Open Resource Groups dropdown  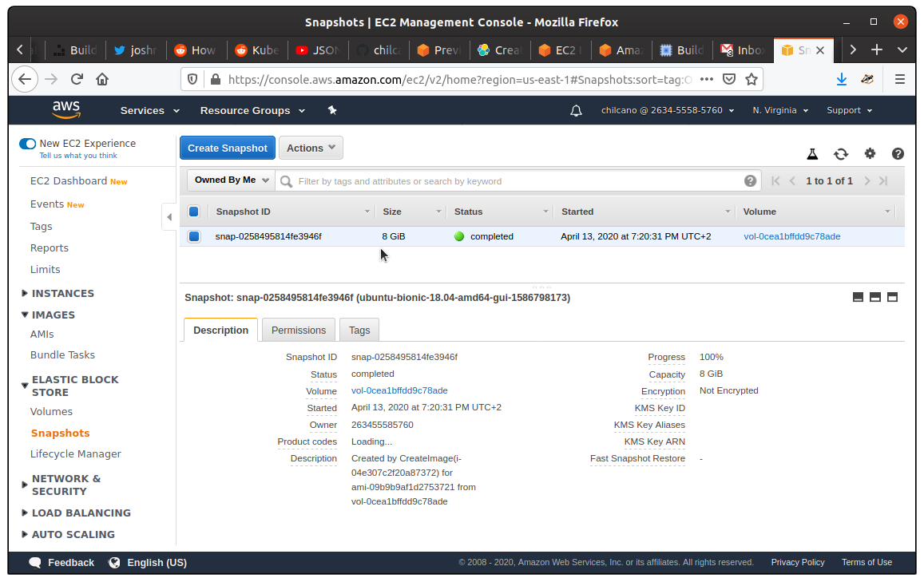[252, 111]
